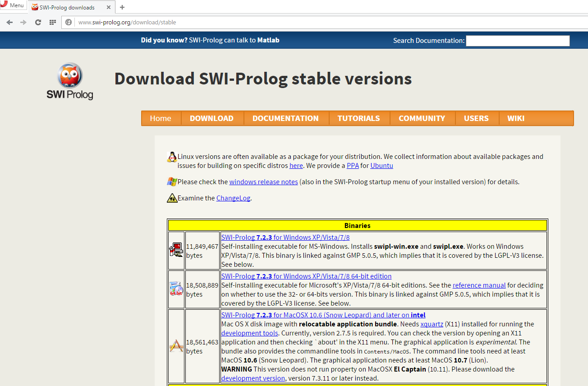Image resolution: width=588 pixels, height=386 pixels.
Task: Click the '11,849,467 bytes' size cell
Action: tap(202, 251)
